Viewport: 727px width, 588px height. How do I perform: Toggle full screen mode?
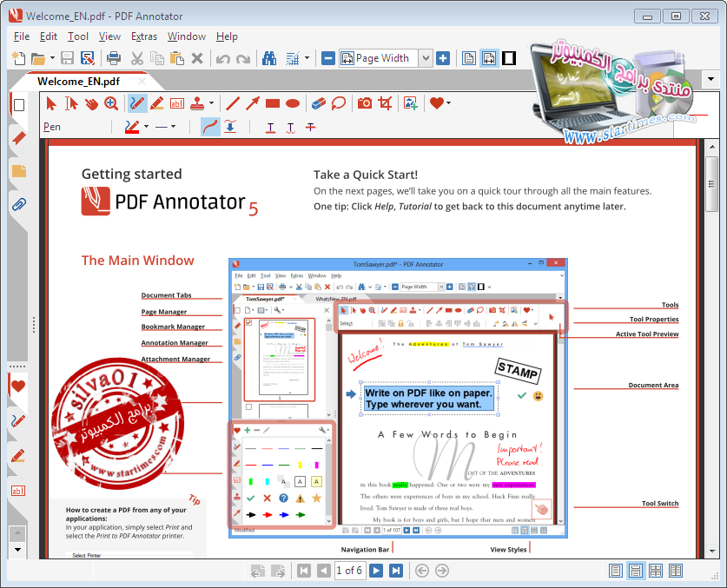[511, 57]
